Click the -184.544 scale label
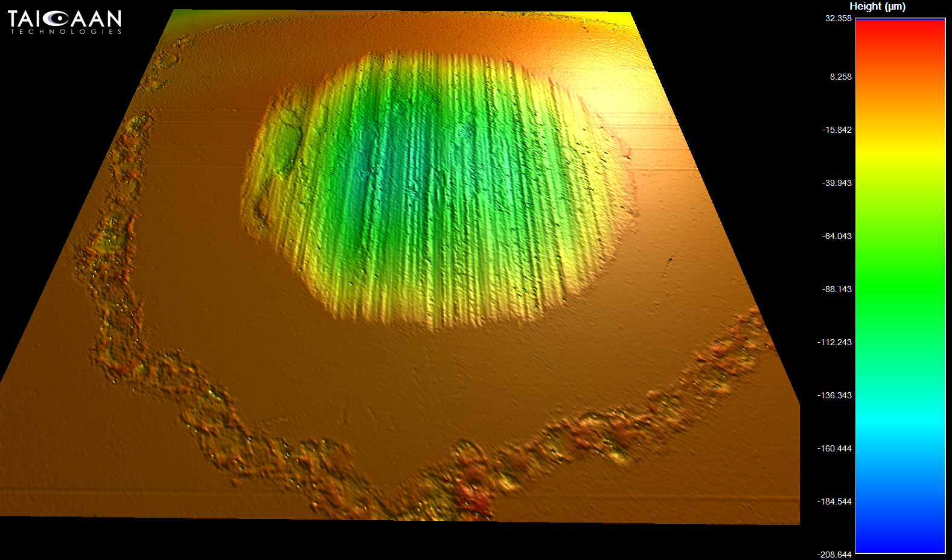Viewport: 952px width, 560px height. pyautogui.click(x=834, y=501)
